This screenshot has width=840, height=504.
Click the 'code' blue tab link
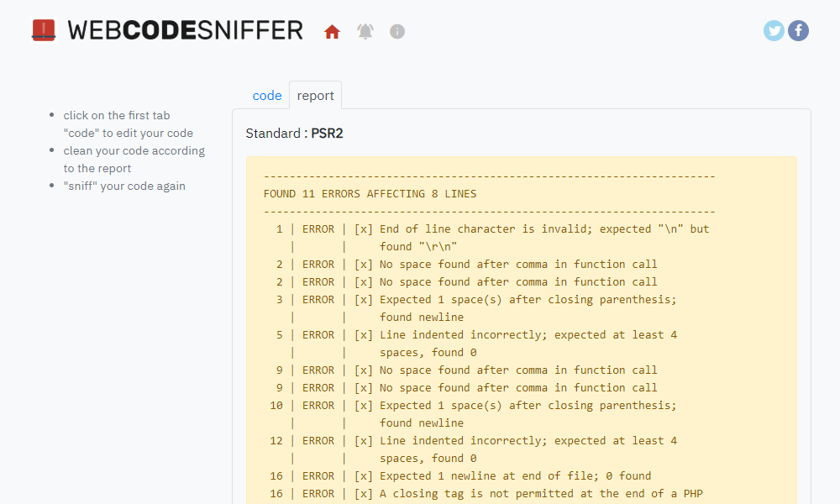[267, 95]
